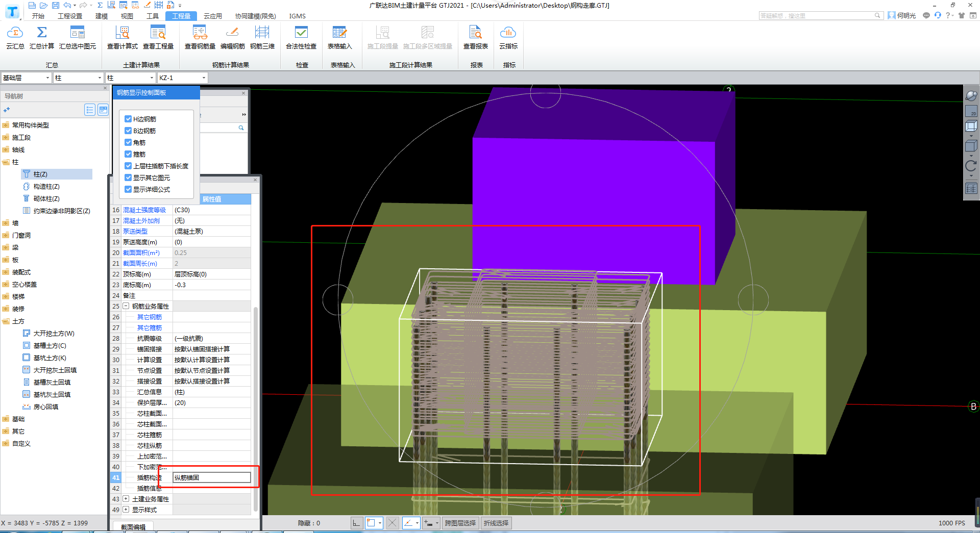Screen dimensions: 980x533
Task: Click 其它钢筋 property link
Action: (x=150, y=317)
